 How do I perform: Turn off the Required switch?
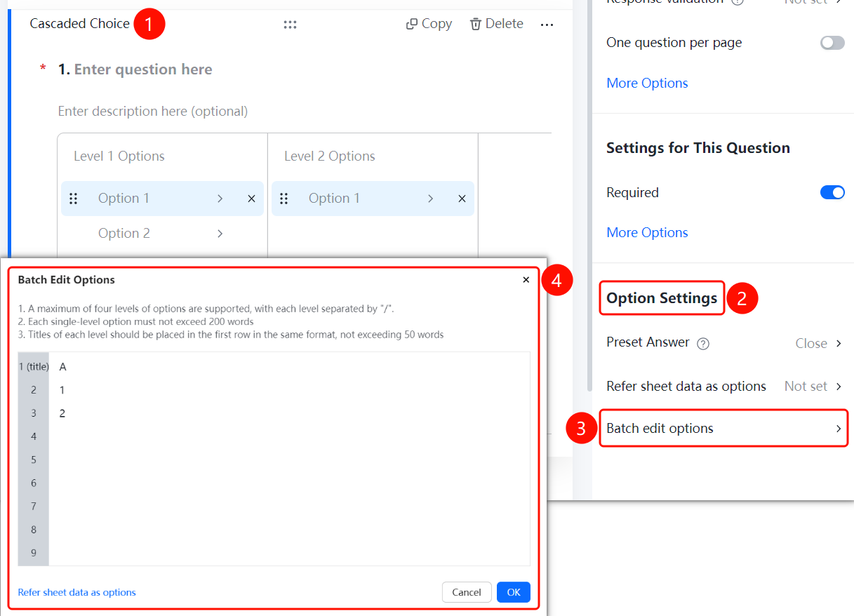(x=832, y=192)
